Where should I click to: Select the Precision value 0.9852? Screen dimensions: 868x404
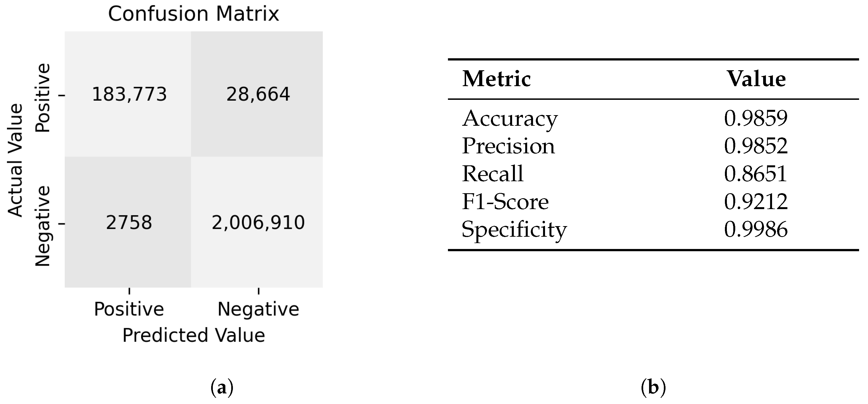(756, 146)
